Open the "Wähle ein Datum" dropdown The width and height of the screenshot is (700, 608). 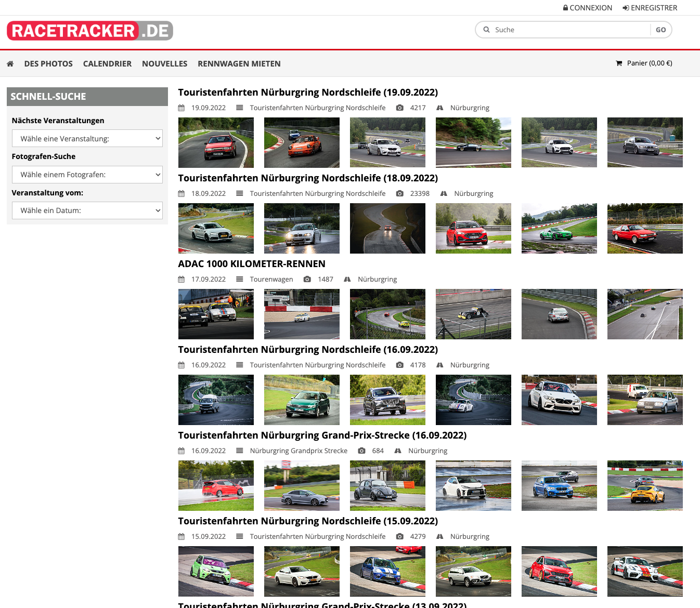tap(87, 210)
